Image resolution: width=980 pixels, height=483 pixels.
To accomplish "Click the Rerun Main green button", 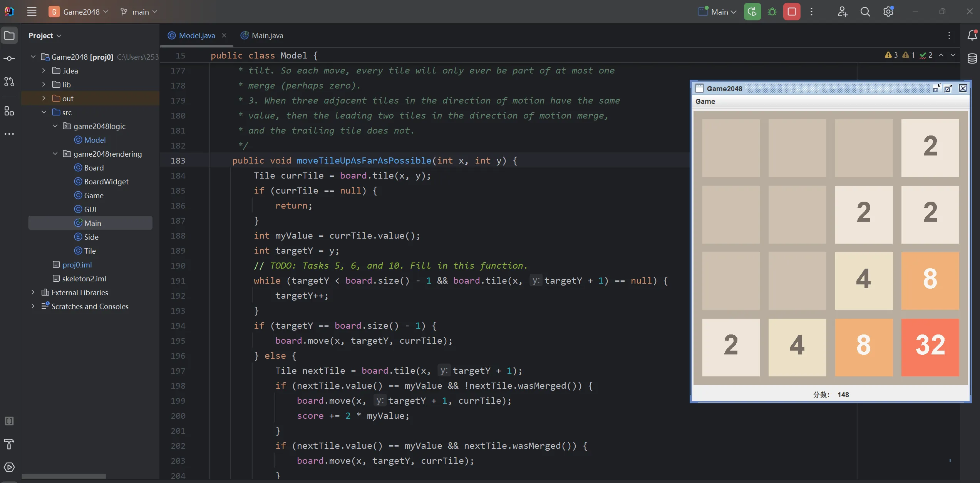I will click(752, 12).
